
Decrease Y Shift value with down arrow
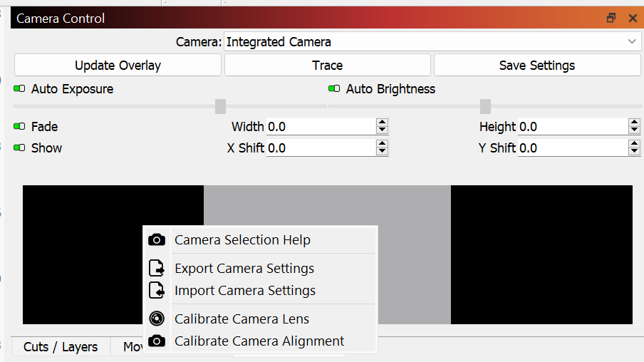tap(634, 151)
